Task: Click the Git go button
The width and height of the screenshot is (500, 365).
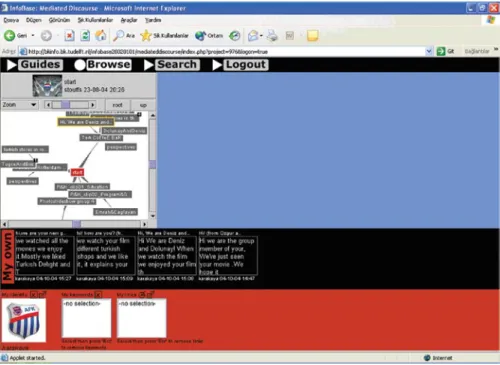Action: tap(446, 51)
